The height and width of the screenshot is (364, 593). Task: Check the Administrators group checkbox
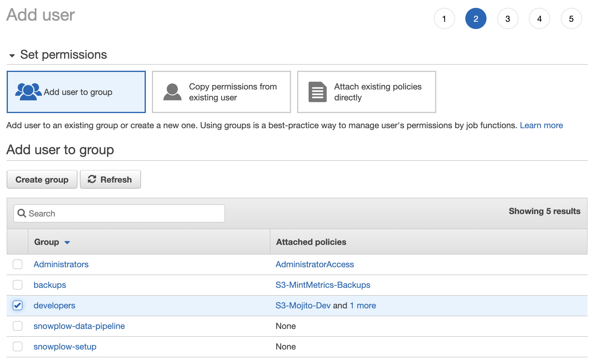(18, 264)
